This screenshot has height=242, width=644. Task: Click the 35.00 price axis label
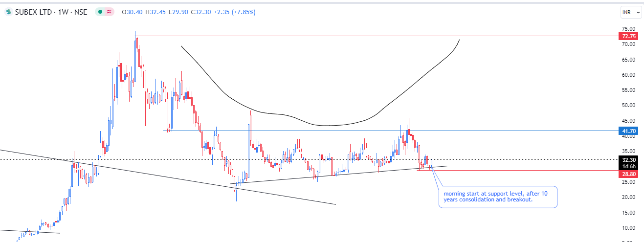628,151
